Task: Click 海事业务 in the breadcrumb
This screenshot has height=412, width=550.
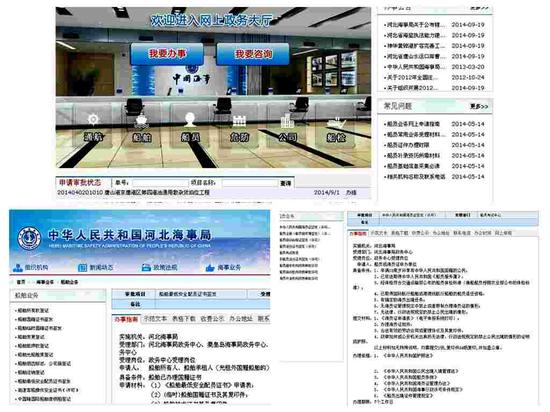Action: click(45, 282)
